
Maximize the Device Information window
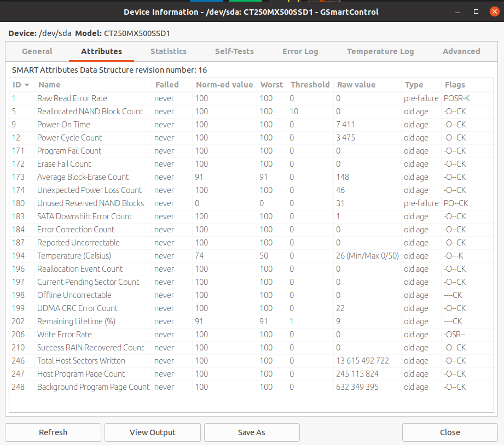coord(476,11)
